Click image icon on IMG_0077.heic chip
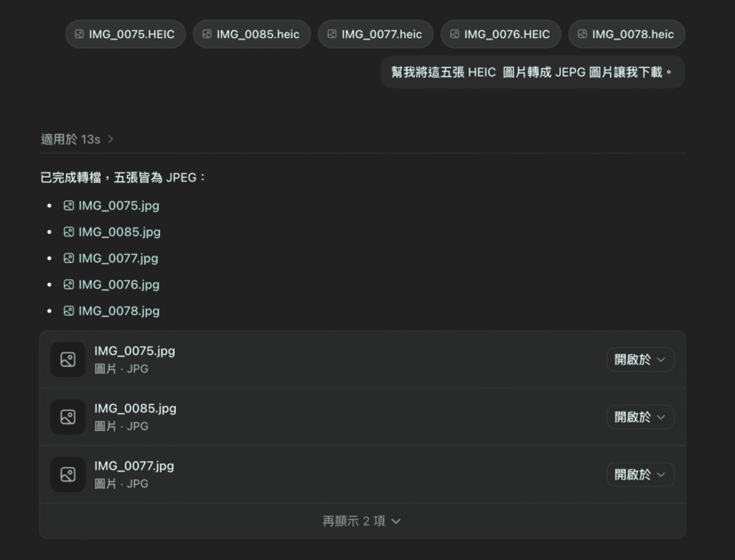Image resolution: width=735 pixels, height=560 pixels. click(332, 34)
